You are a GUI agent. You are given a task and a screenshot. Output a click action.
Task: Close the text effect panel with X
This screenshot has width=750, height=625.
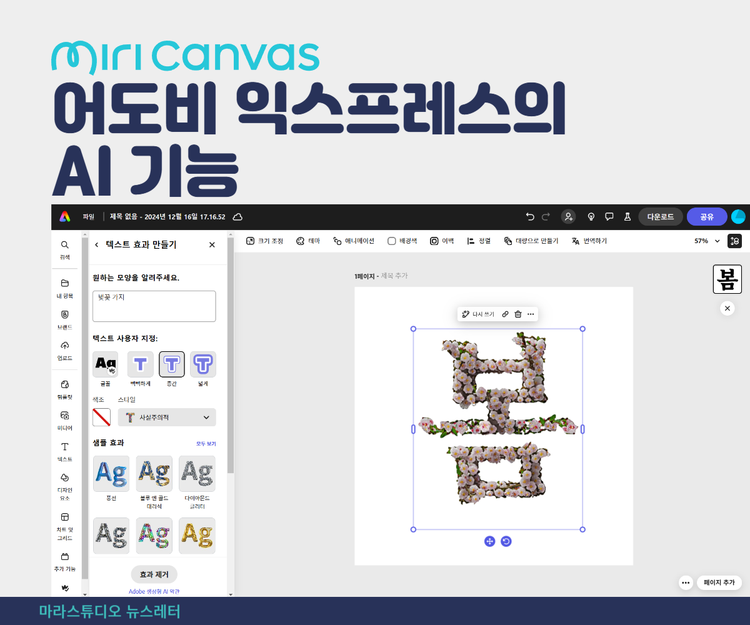click(x=212, y=245)
